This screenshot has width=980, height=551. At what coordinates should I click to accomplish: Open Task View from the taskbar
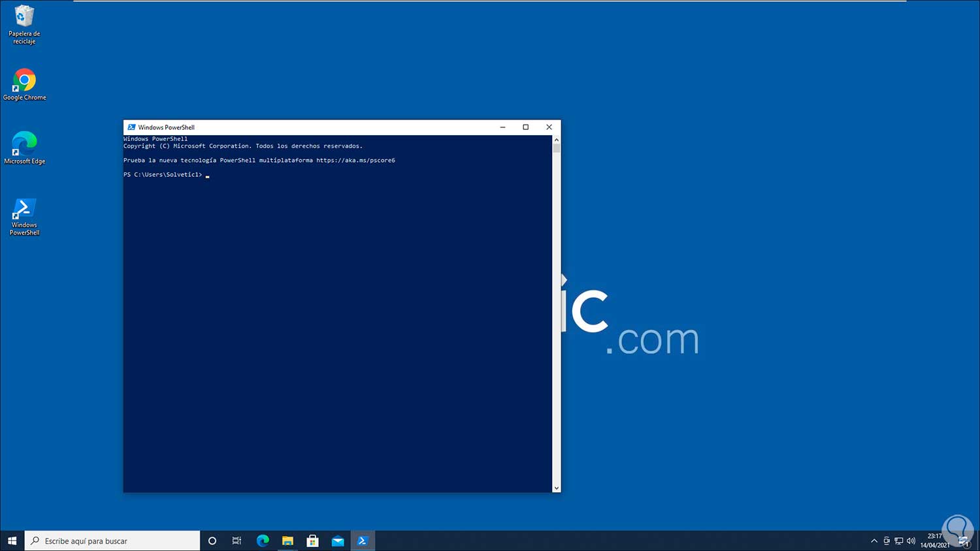(237, 541)
